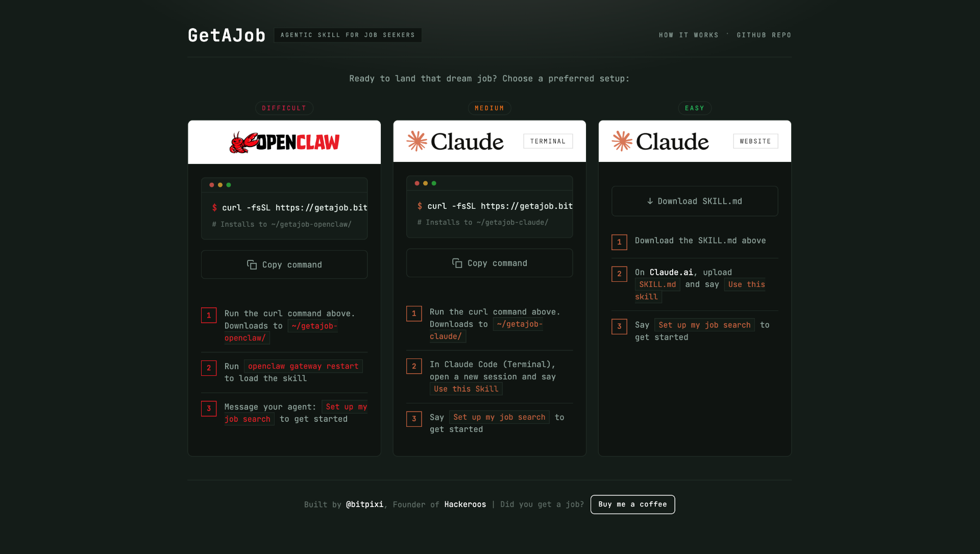Click 'Set up my job search' in Website card
Screen dimensions: 980x554
coord(704,325)
